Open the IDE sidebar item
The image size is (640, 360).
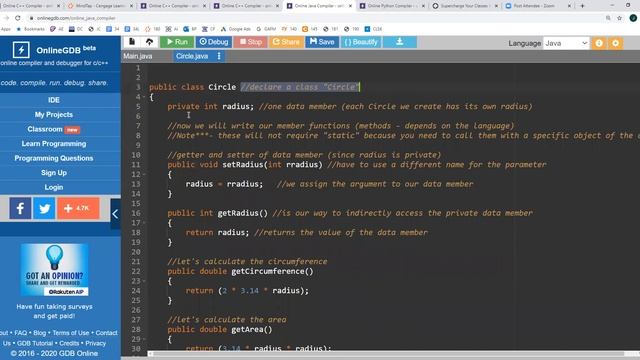(x=54, y=100)
